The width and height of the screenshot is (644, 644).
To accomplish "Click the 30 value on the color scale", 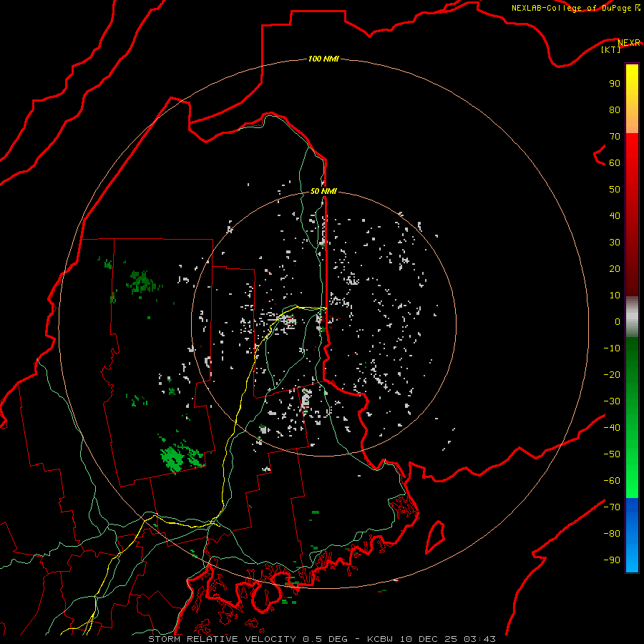I will (x=615, y=243).
